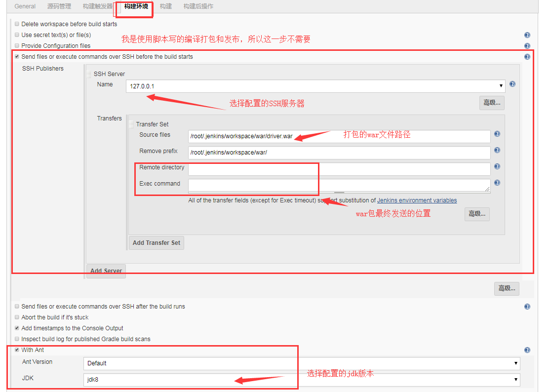Open help for SSH after the build runs
Screen dimensions: 551x392
527,307
